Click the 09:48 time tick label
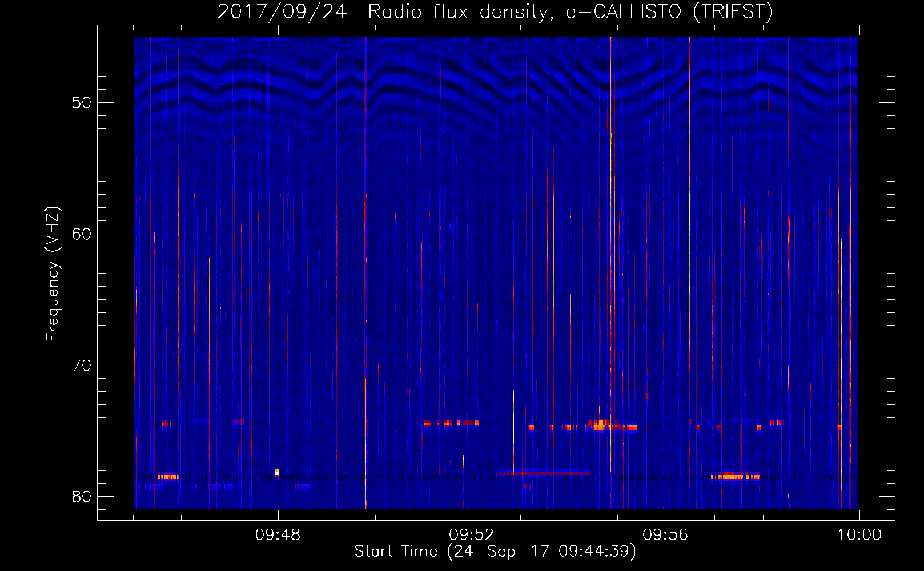924x571 pixels. (x=278, y=535)
